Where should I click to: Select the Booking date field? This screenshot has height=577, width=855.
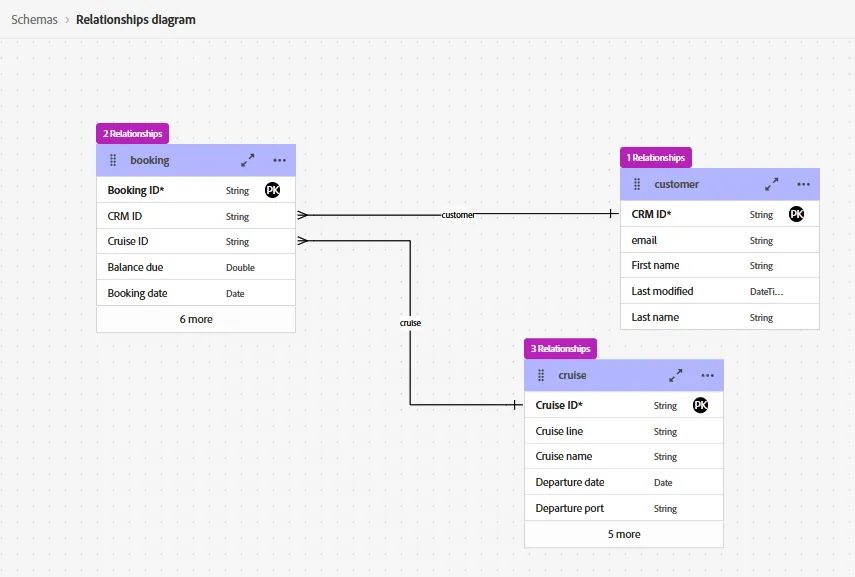pyautogui.click(x=196, y=293)
